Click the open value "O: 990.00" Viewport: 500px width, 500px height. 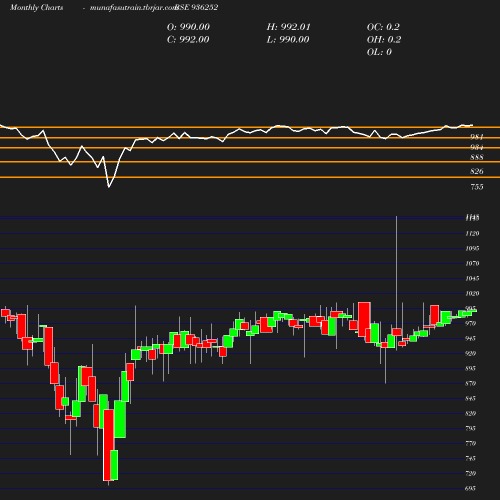coord(188,27)
